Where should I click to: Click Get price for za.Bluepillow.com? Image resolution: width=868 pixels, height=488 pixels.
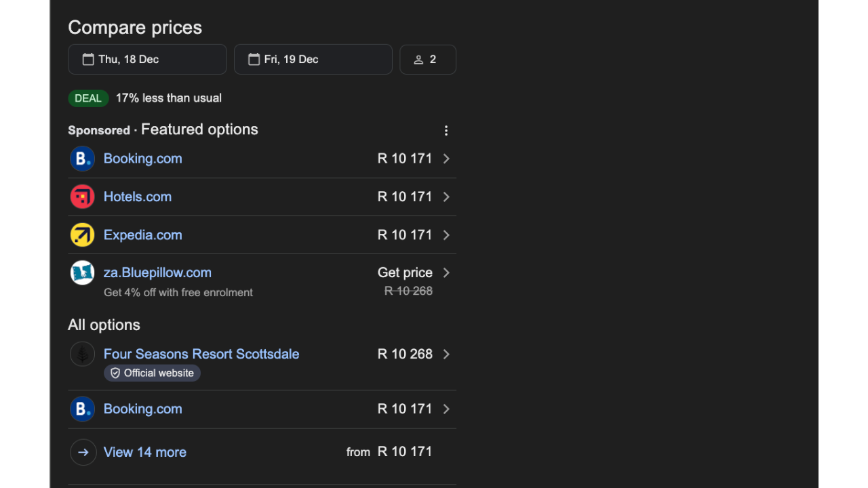(405, 272)
